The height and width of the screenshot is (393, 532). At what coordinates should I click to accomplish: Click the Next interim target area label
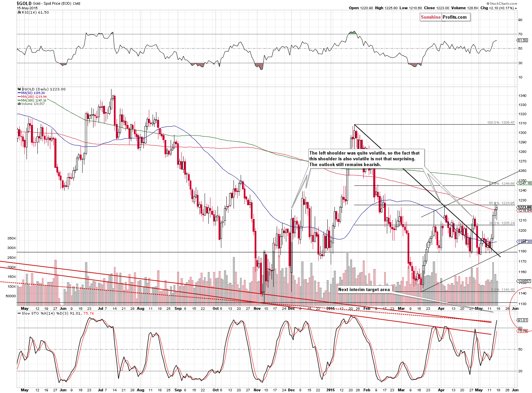[364, 289]
